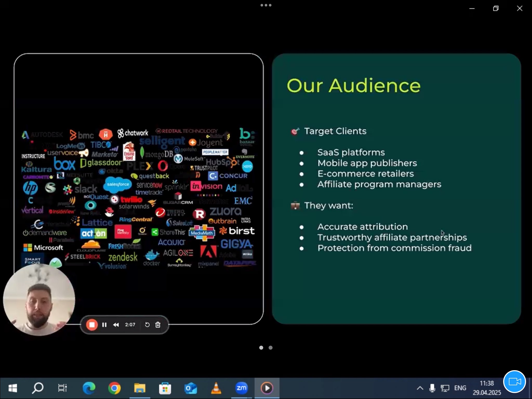This screenshot has height=399, width=532.
Task: Open File Explorer from the taskbar
Action: tap(140, 388)
